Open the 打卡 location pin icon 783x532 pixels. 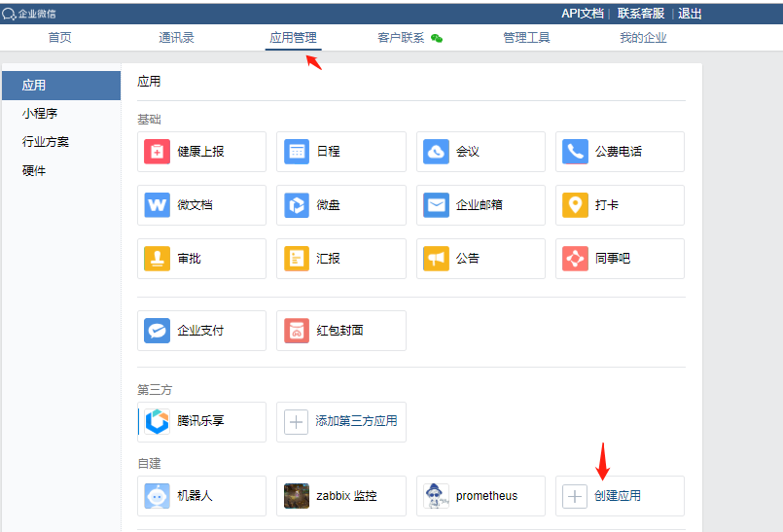tap(575, 205)
